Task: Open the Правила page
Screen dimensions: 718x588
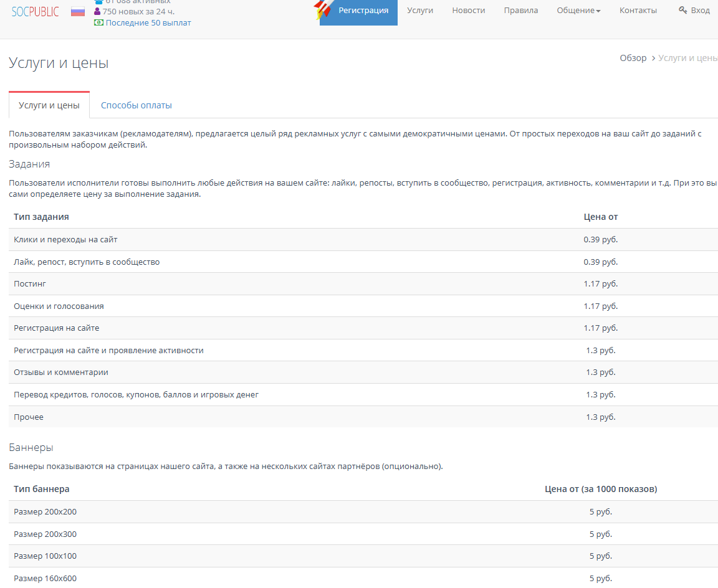Action: tap(520, 10)
